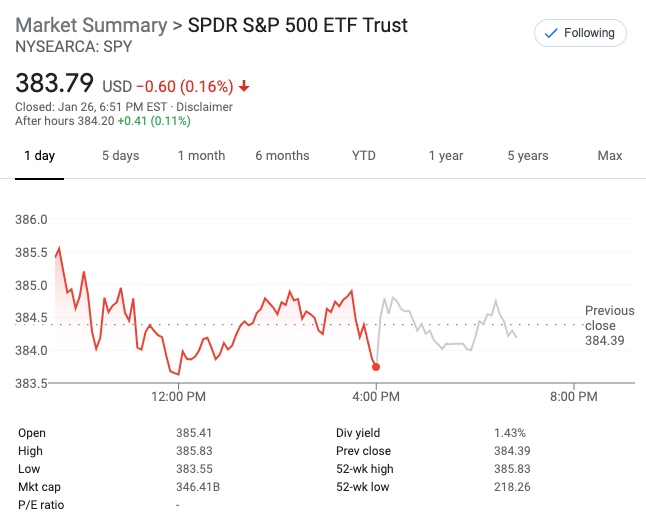
Task: Open the 5 years chart range
Action: (527, 156)
